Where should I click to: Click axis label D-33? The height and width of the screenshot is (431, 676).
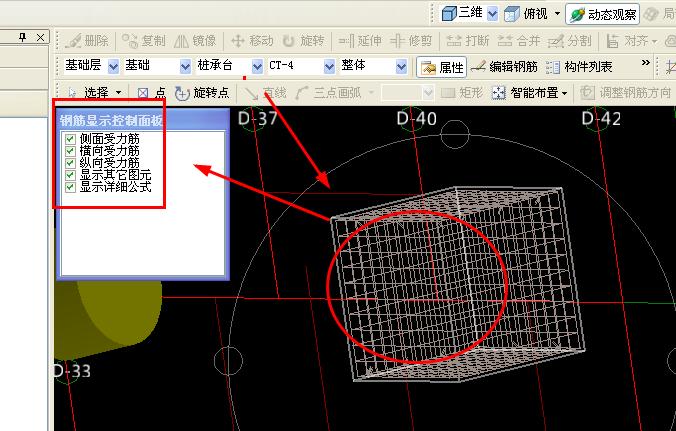72,371
